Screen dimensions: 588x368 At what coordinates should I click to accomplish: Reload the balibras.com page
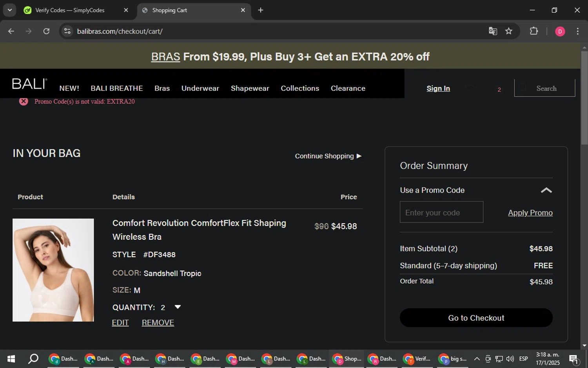tap(46, 31)
